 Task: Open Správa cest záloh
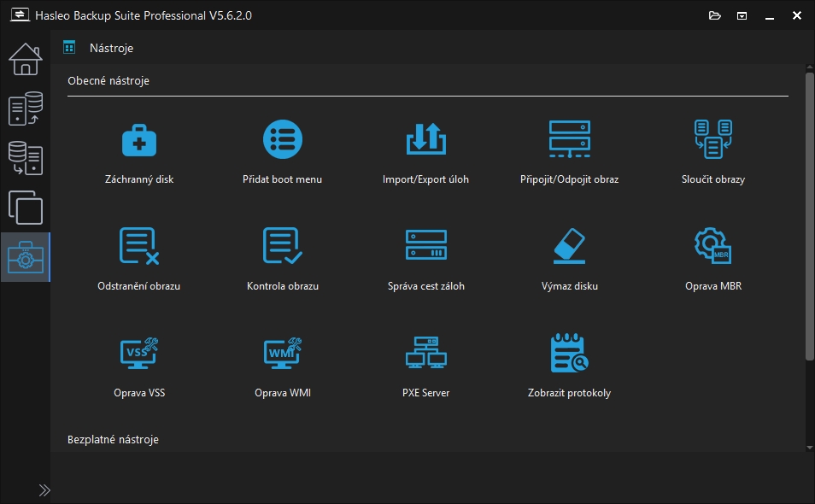(x=425, y=247)
